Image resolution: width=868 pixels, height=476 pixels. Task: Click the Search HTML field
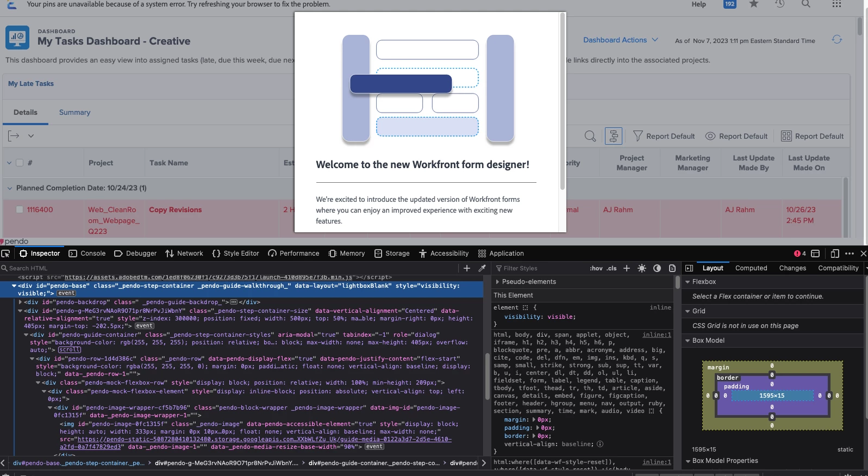pyautogui.click(x=228, y=268)
